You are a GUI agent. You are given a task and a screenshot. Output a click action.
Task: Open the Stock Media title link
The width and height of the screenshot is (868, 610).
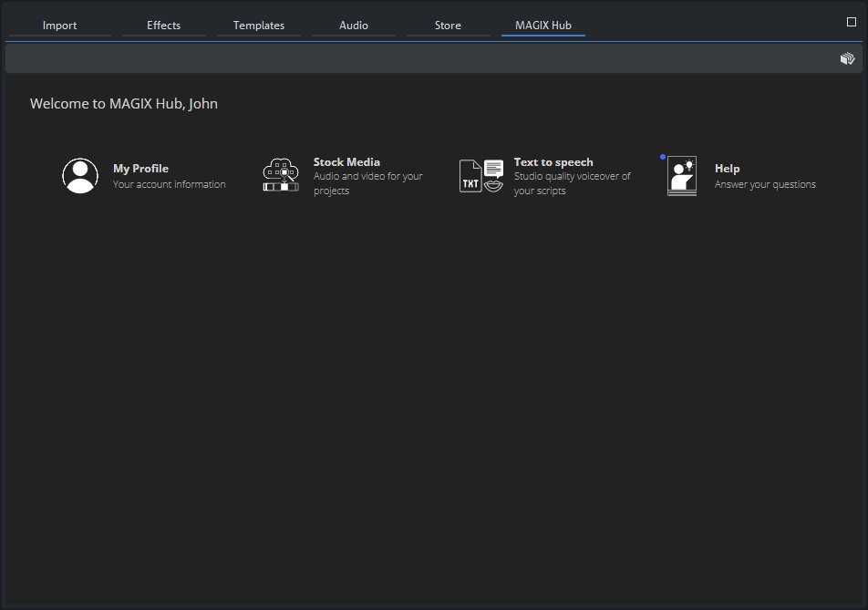click(x=346, y=162)
